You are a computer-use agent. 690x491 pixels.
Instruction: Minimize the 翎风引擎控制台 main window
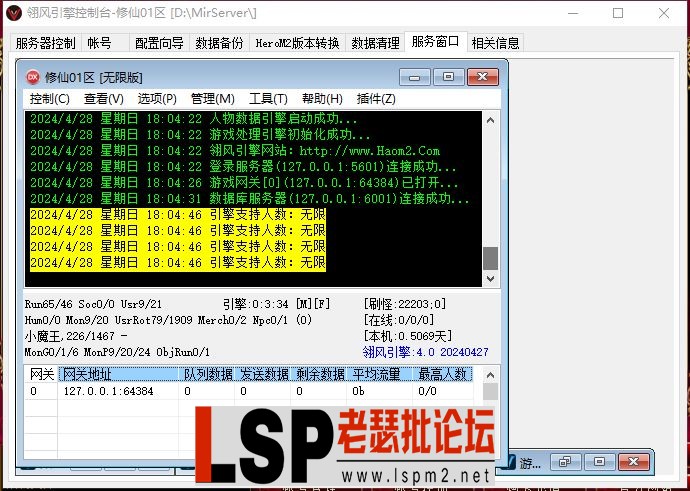(573, 13)
